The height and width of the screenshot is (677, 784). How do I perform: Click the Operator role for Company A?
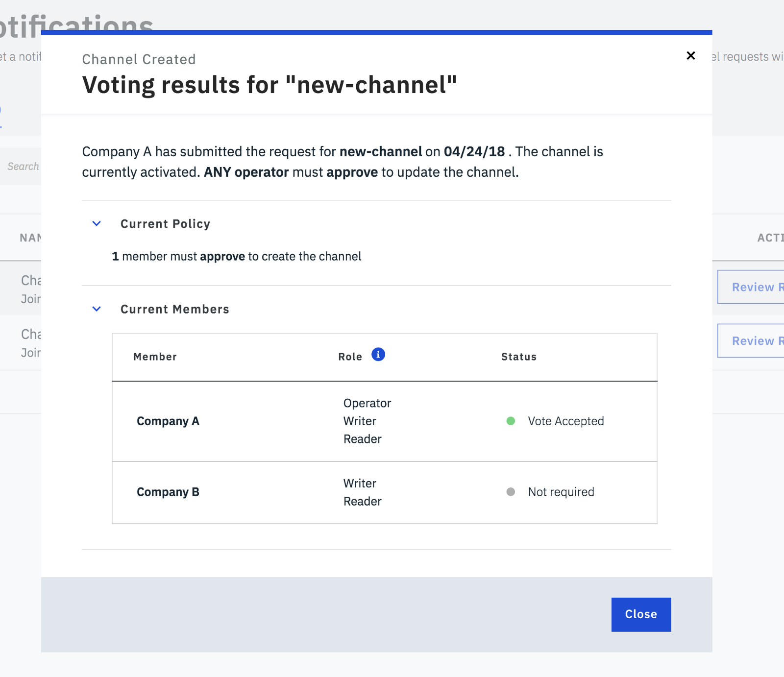367,403
